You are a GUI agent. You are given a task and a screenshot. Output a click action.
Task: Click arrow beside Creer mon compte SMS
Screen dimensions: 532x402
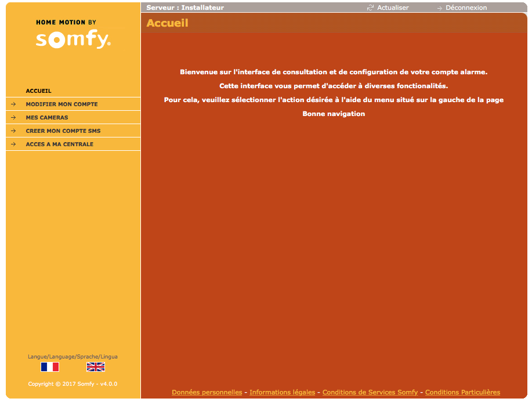[13, 131]
